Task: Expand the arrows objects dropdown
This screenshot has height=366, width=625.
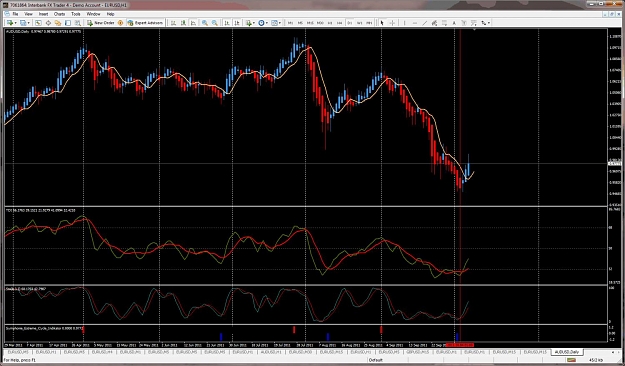Action: pyautogui.click(x=489, y=23)
